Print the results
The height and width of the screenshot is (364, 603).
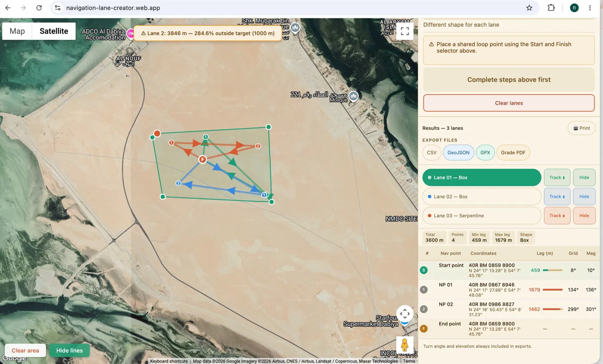coord(581,128)
